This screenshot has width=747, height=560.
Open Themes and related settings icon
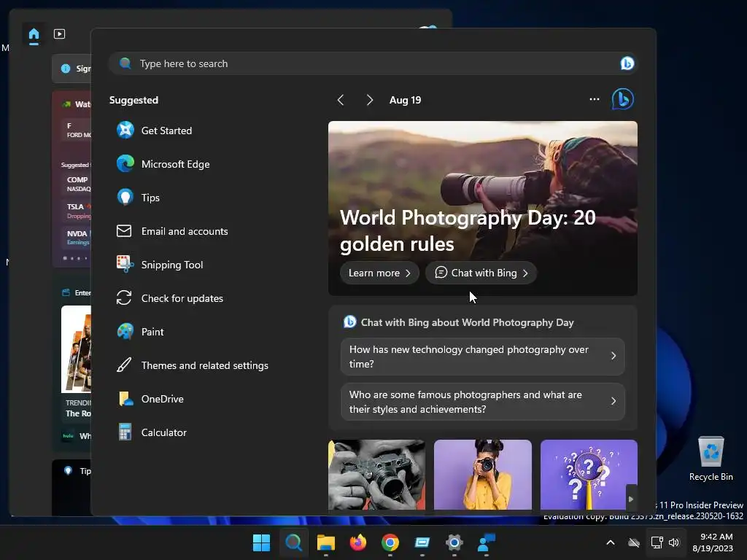(x=124, y=365)
